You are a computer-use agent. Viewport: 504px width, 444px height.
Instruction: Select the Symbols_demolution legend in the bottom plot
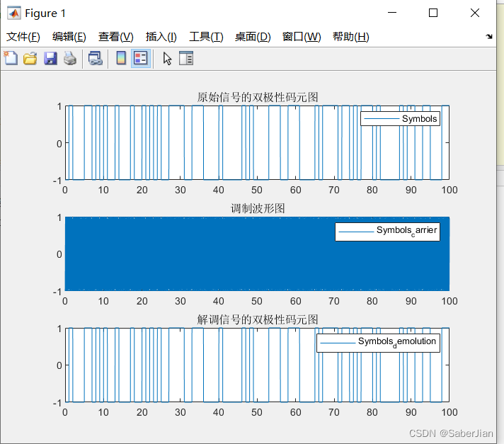click(378, 343)
